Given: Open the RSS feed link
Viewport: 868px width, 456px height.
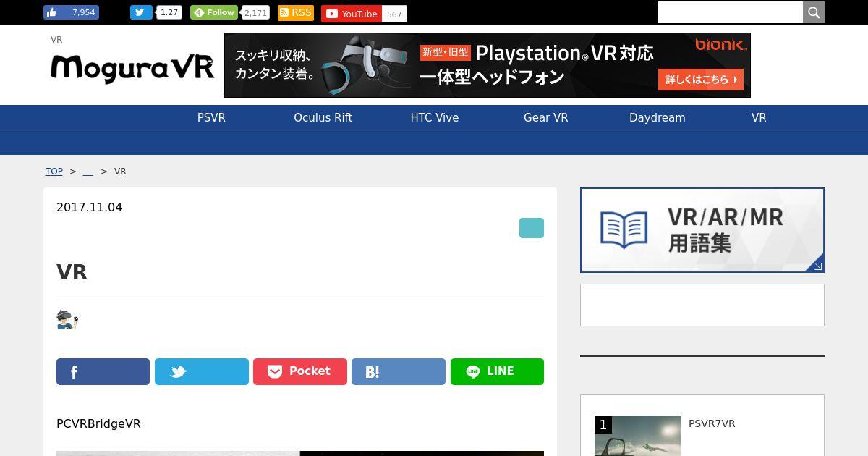Looking at the screenshot, I should (296, 13).
